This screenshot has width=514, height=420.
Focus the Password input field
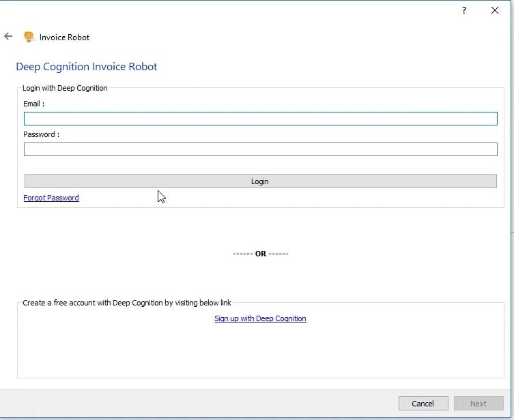point(260,149)
